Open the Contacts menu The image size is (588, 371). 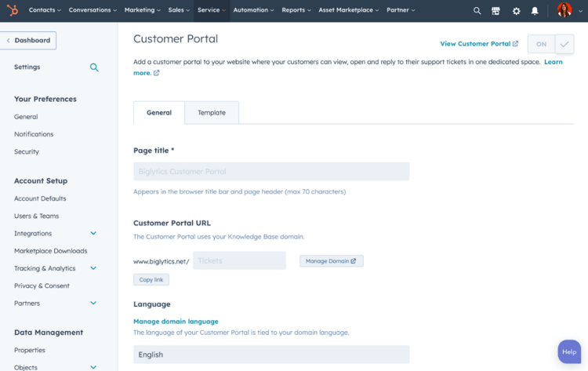coord(45,10)
